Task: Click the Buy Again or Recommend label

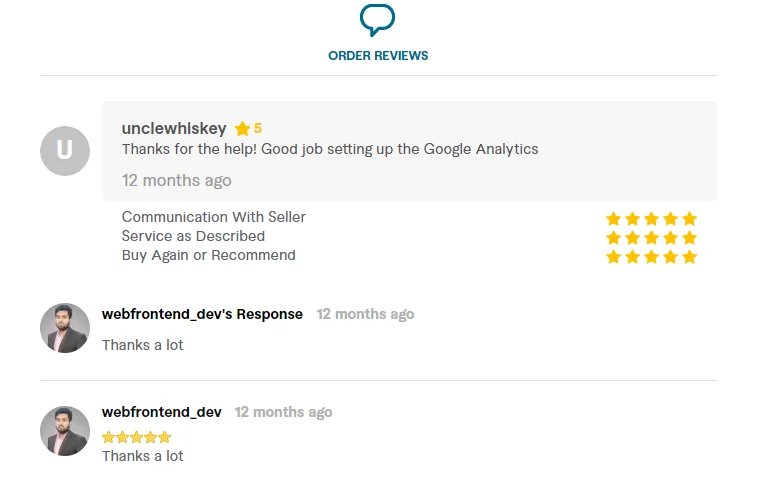Action: point(209,255)
